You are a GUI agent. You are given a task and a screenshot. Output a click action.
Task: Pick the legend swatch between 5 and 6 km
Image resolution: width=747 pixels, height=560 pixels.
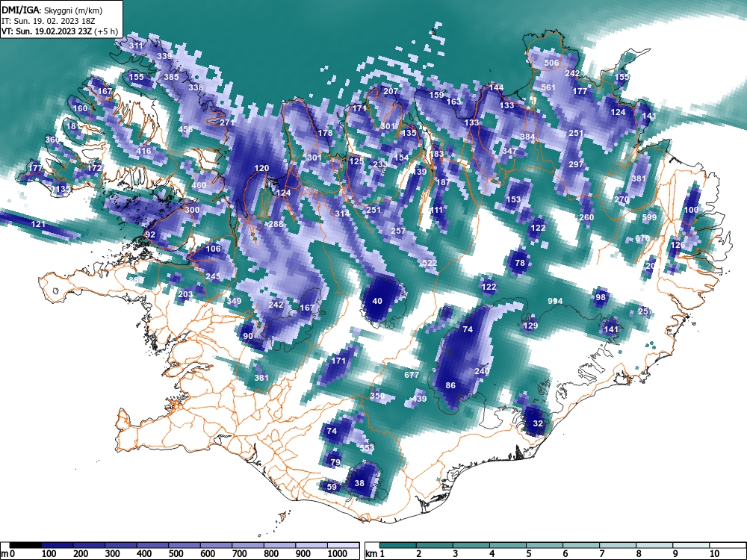click(545, 545)
